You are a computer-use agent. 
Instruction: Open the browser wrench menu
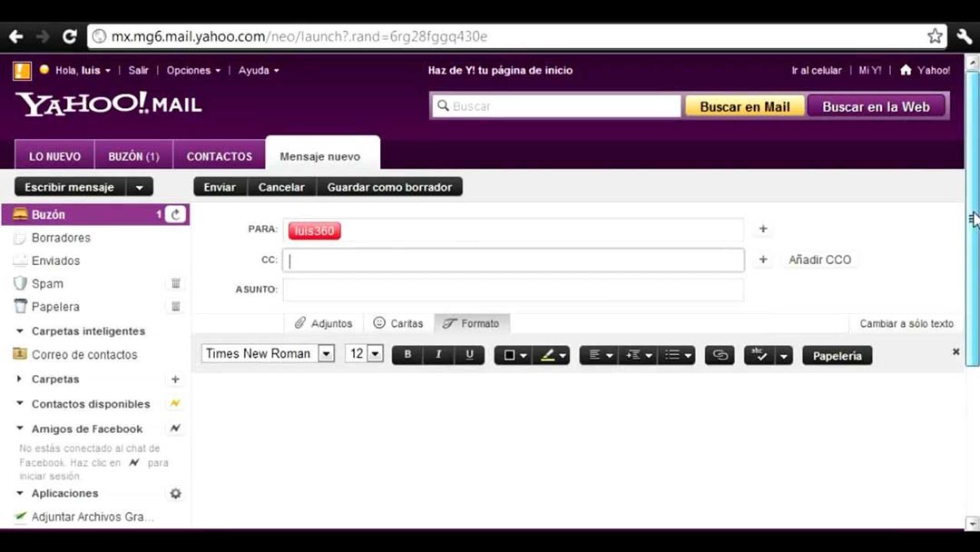click(964, 36)
